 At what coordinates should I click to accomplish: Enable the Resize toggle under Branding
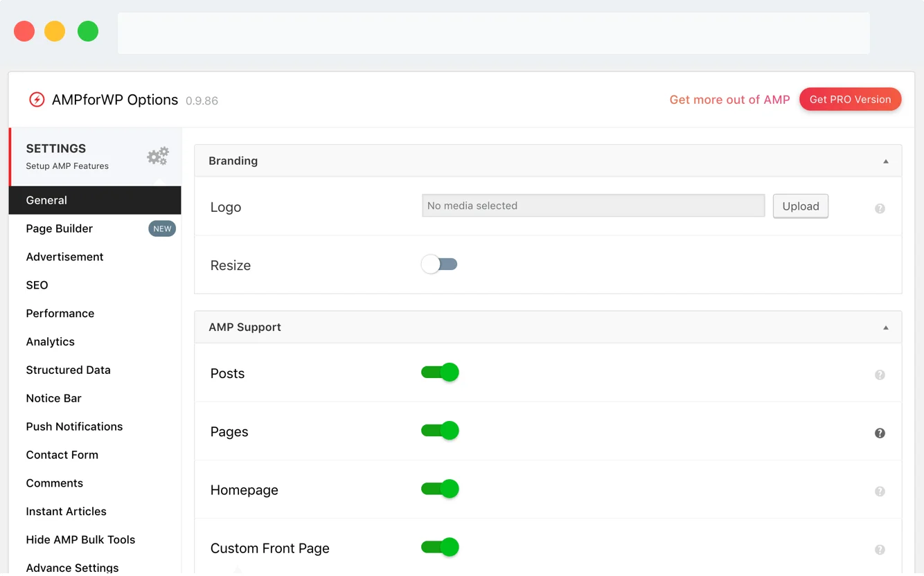coord(439,264)
